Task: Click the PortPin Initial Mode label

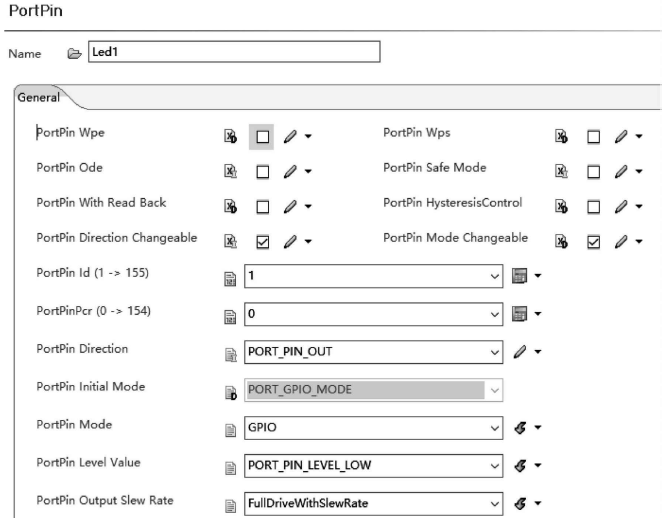Action: (x=91, y=387)
